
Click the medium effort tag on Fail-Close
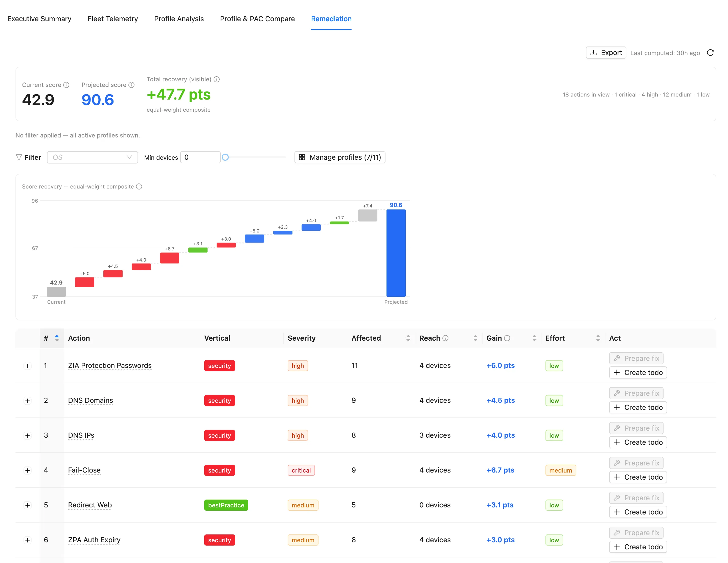(x=561, y=471)
